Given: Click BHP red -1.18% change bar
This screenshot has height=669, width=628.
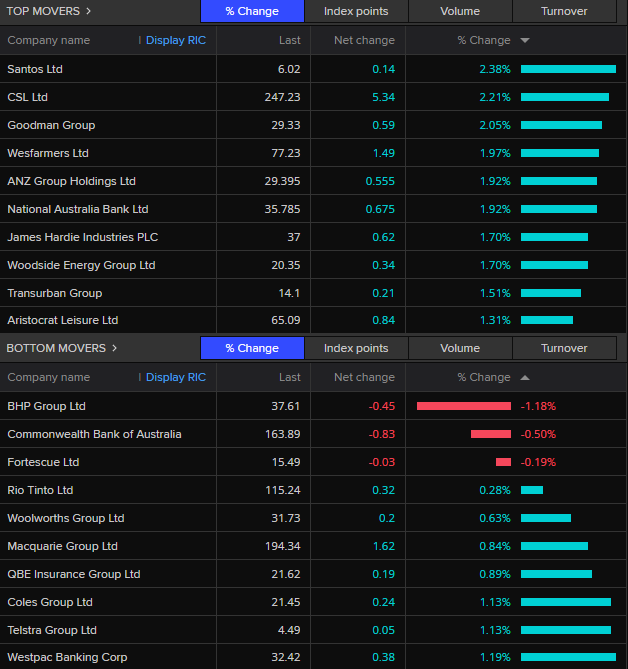Looking at the screenshot, I should pos(464,406).
